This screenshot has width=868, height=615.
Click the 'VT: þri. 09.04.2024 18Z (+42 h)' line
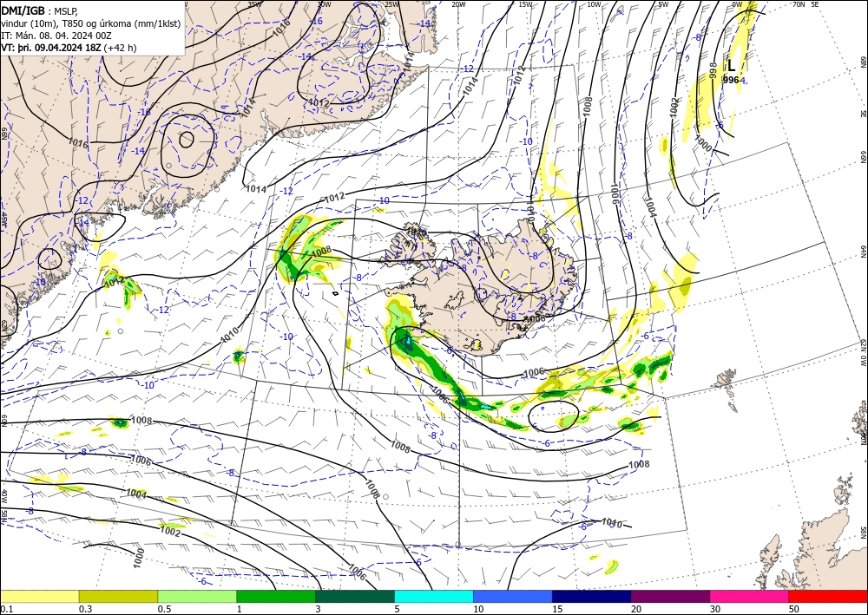point(69,48)
